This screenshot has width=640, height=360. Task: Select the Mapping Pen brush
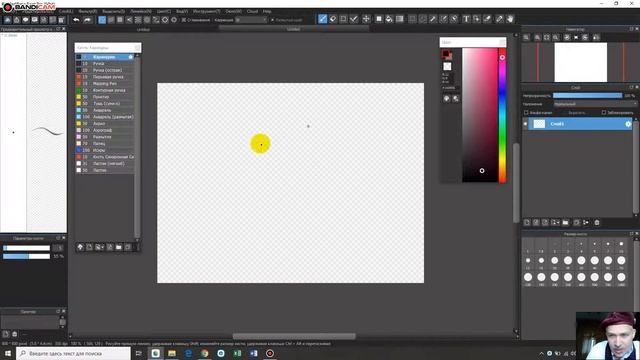(x=105, y=84)
